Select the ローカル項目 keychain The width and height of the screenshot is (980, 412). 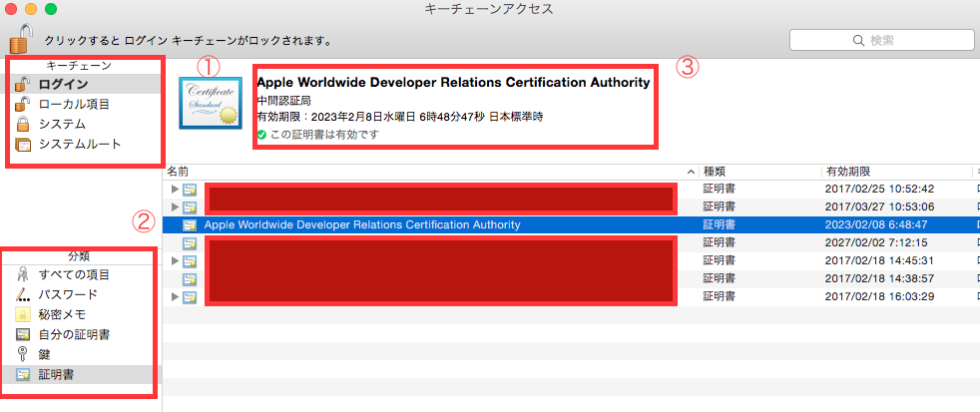[81, 104]
